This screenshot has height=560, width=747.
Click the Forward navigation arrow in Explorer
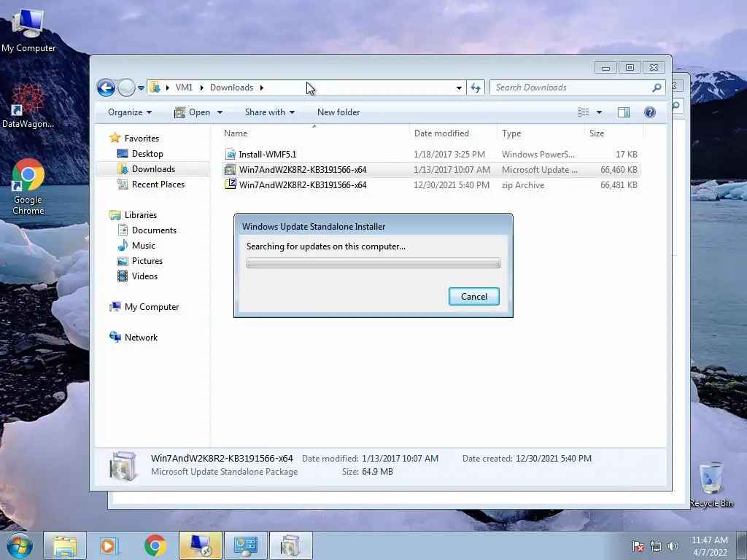click(126, 87)
